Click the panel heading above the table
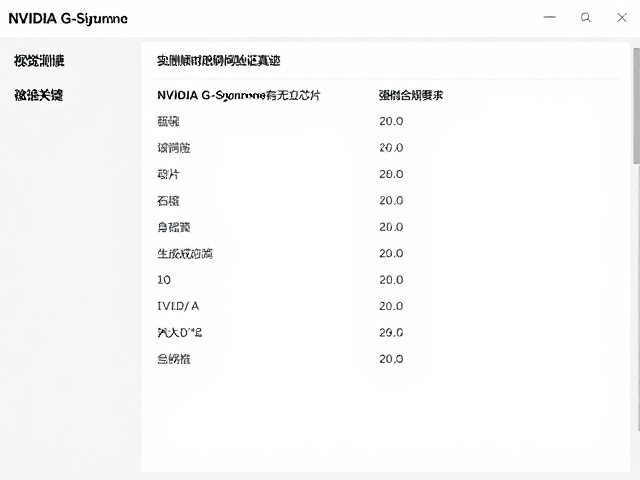640x480 pixels. (x=219, y=61)
